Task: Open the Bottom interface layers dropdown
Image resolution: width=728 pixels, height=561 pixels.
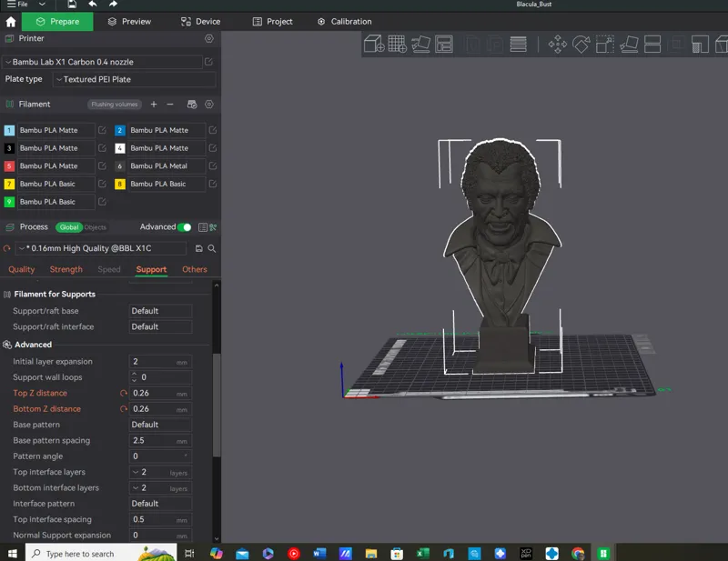Action: tap(160, 488)
